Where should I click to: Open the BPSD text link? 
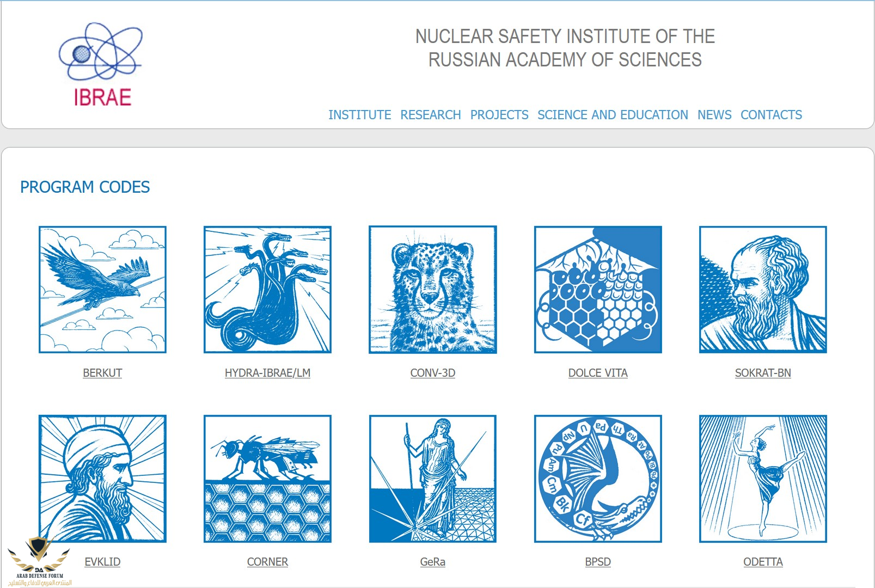(x=598, y=562)
